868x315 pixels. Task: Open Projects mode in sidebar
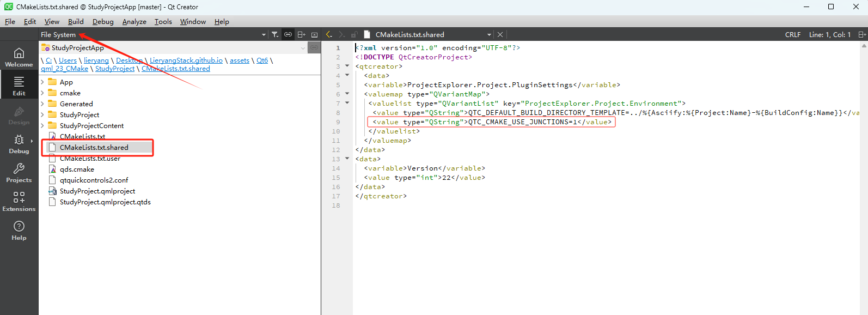coord(19,173)
